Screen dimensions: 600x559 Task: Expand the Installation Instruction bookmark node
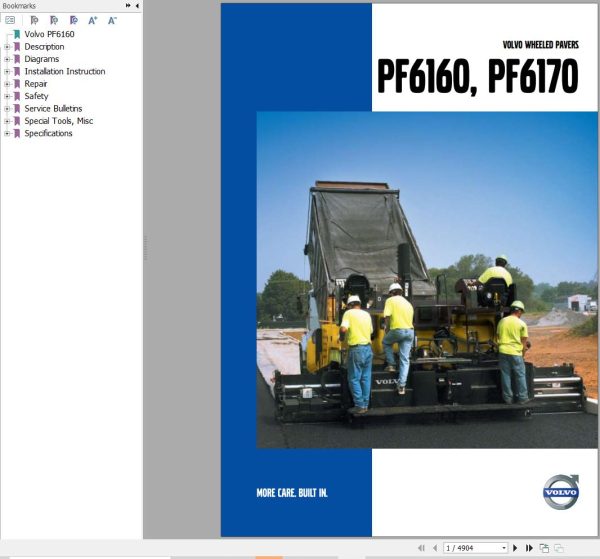click(x=7, y=72)
